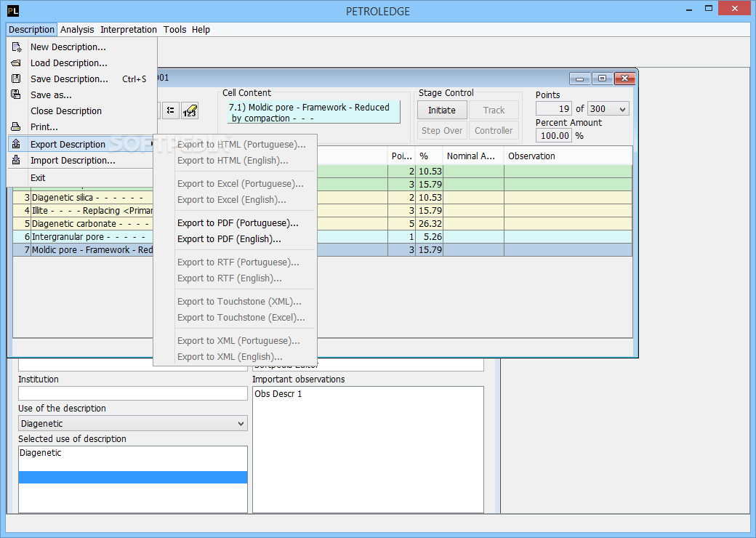This screenshot has height=538, width=756.
Task: Click the 5.26 percentage cell
Action: 429,237
